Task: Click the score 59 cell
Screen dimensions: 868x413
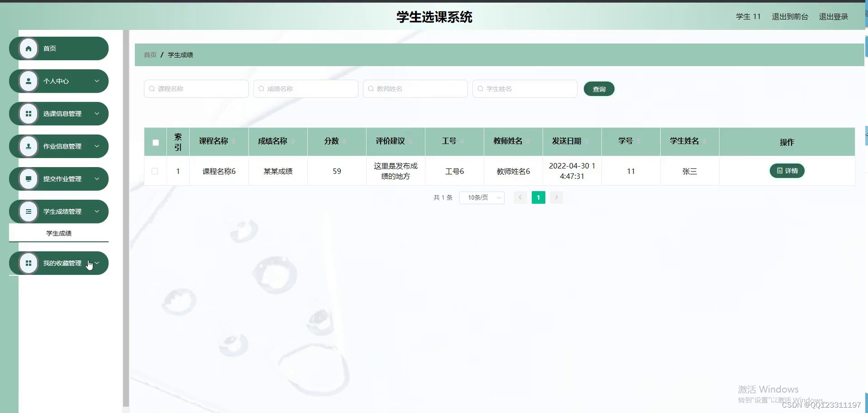Action: [x=337, y=171]
